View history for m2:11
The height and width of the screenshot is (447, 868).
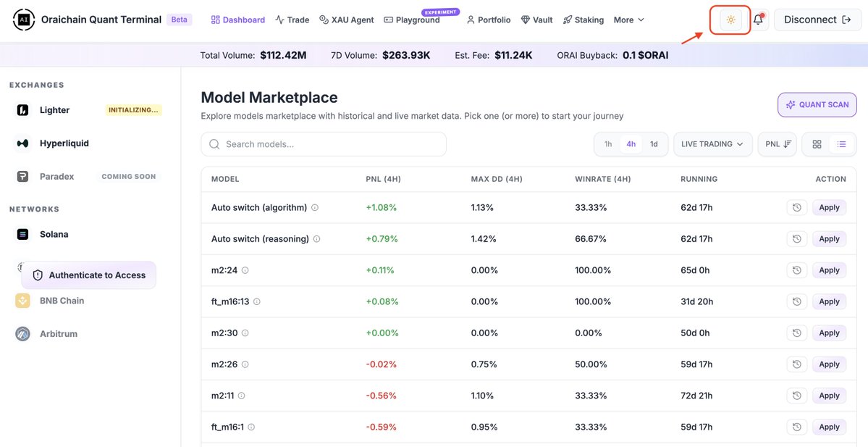pyautogui.click(x=796, y=396)
